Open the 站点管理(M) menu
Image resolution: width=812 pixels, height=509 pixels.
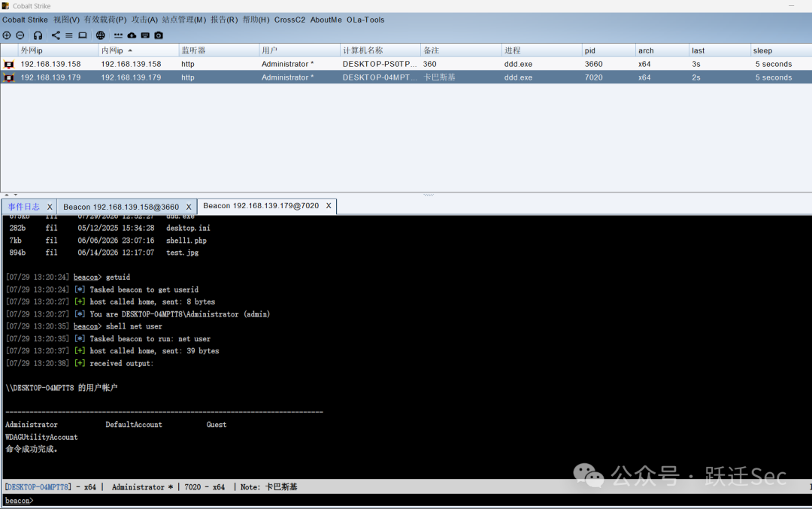pyautogui.click(x=184, y=20)
